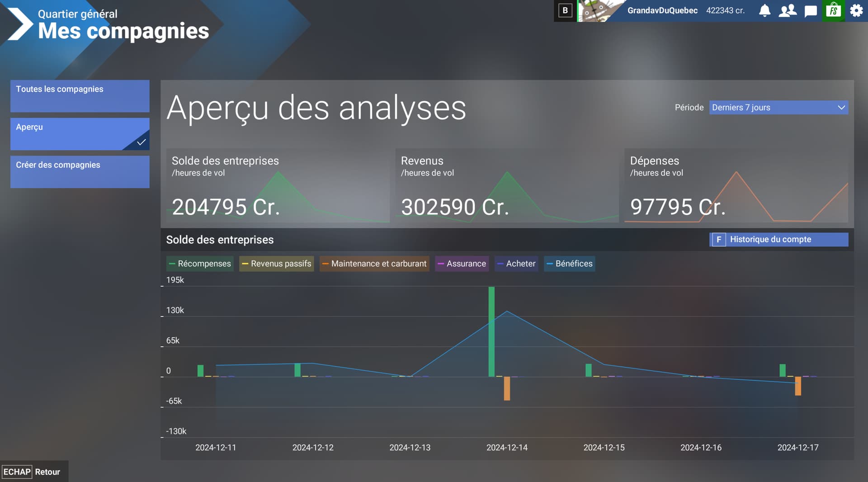The width and height of the screenshot is (868, 482).
Task: Click the 2024-12-16 date label
Action: point(701,448)
